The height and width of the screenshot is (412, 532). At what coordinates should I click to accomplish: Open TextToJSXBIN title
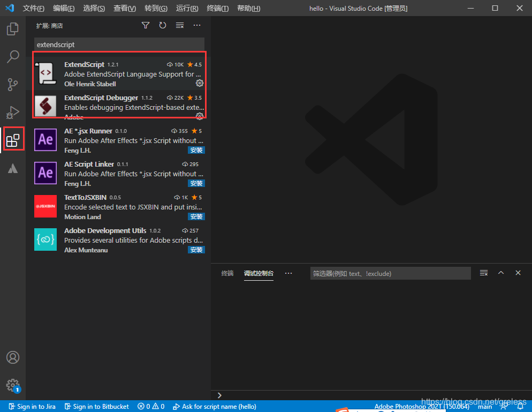coord(85,198)
